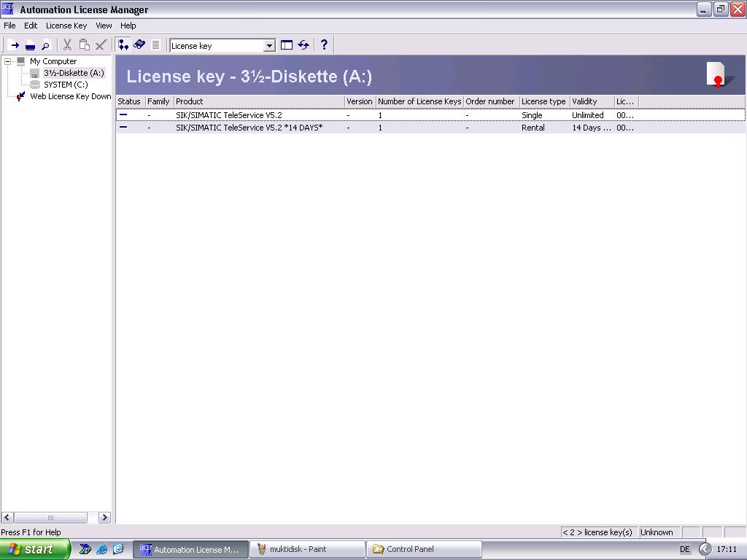Open help with the question mark icon
This screenshot has width=747, height=560.
324,45
